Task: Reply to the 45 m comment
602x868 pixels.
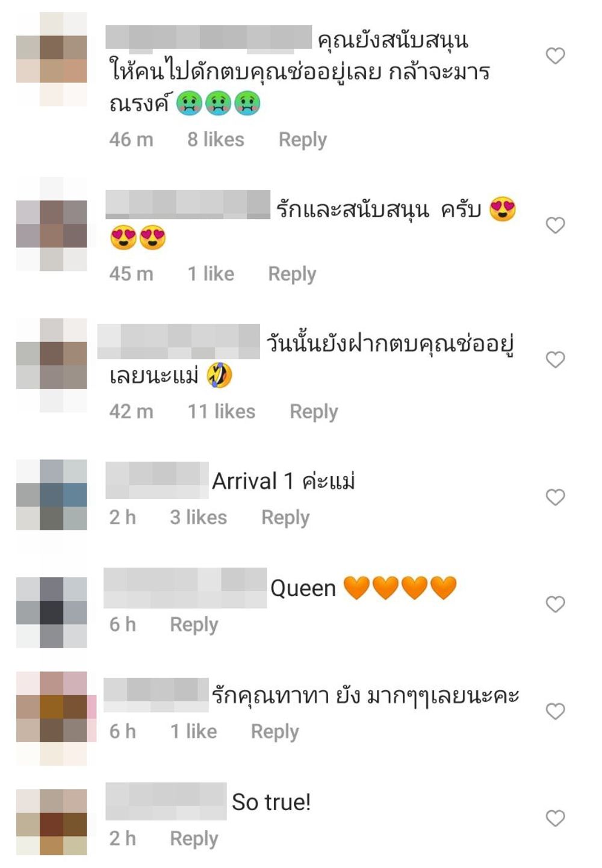Action: (292, 274)
